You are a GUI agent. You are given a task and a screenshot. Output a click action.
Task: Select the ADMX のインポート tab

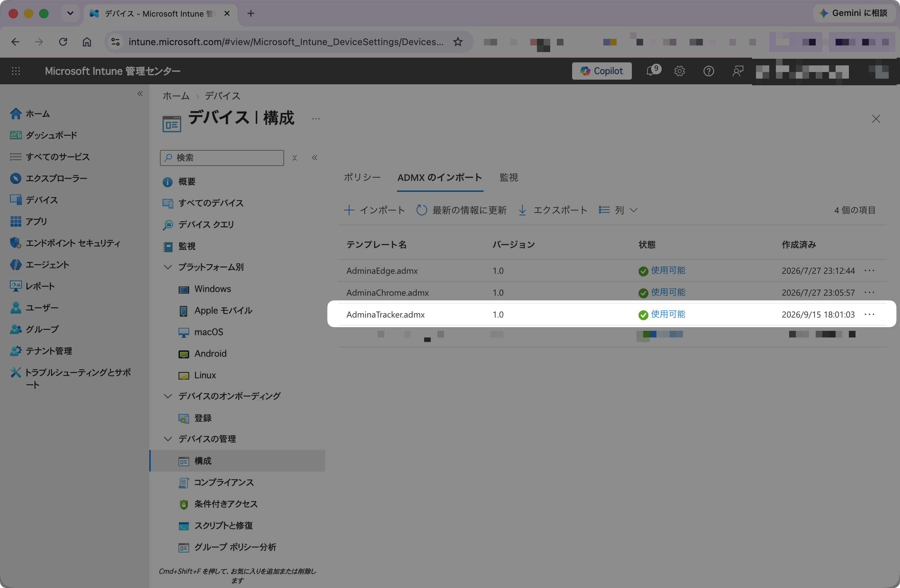(440, 177)
